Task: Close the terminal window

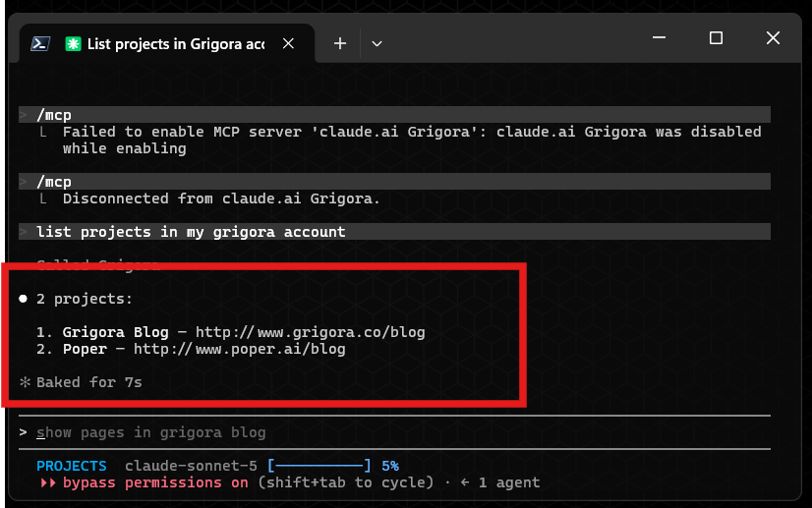Action: coord(773,37)
